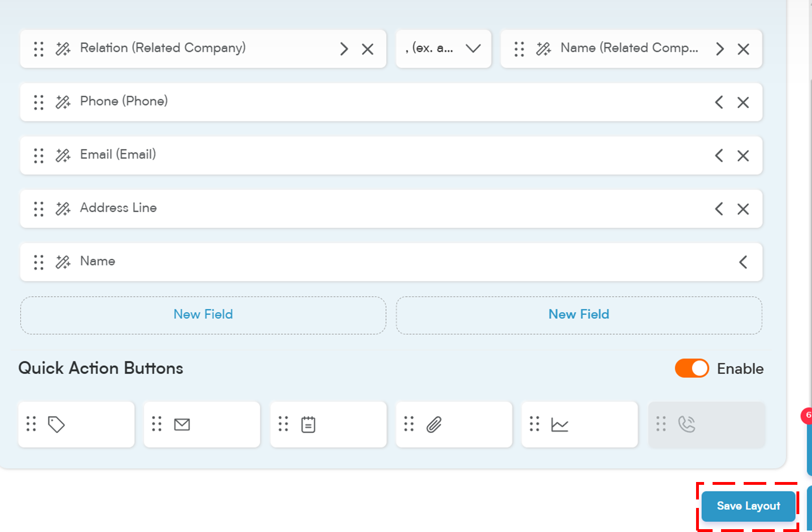Image resolution: width=812 pixels, height=532 pixels.
Task: Click the Enable label next to switch
Action: pos(740,368)
